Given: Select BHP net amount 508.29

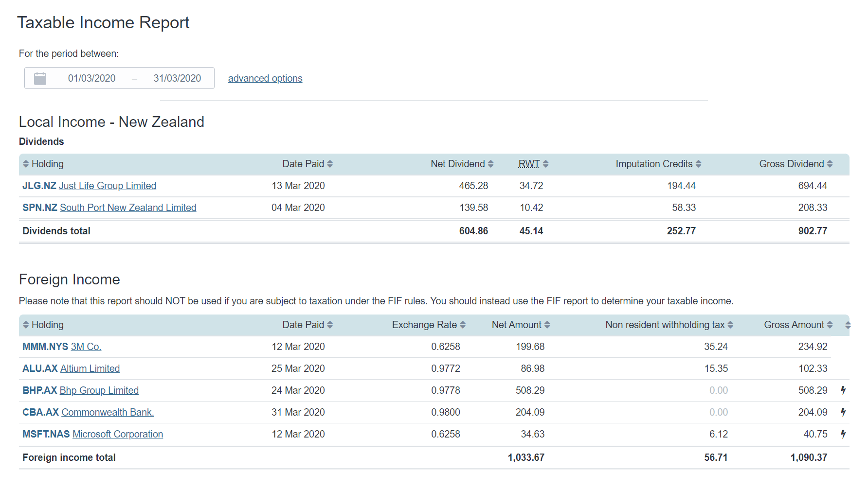Looking at the screenshot, I should pyautogui.click(x=530, y=390).
